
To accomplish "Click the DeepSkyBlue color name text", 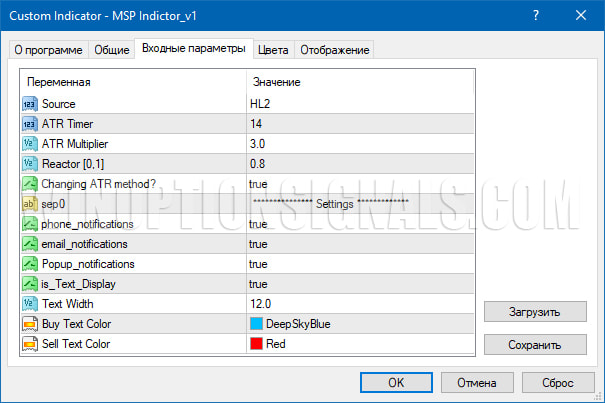I will (298, 324).
